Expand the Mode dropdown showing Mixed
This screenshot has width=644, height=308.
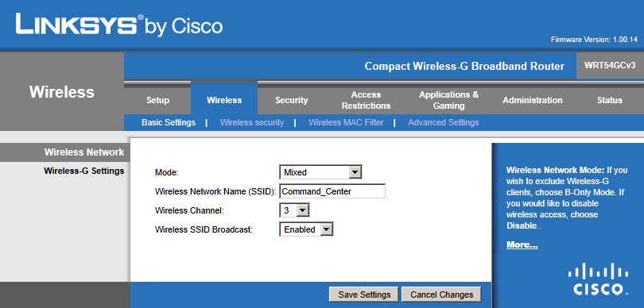(320, 172)
